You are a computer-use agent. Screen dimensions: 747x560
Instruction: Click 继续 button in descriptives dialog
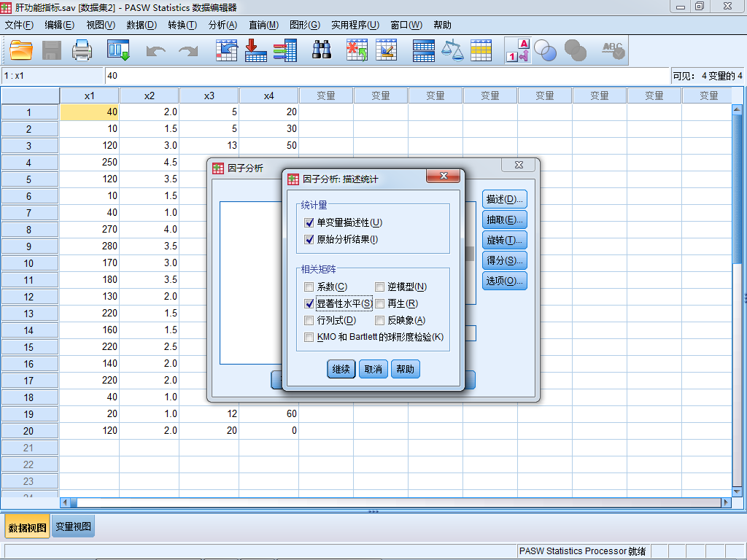pyautogui.click(x=341, y=369)
